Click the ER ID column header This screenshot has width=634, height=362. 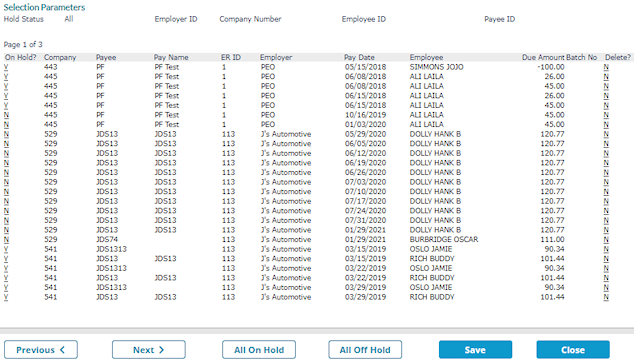pos(231,57)
